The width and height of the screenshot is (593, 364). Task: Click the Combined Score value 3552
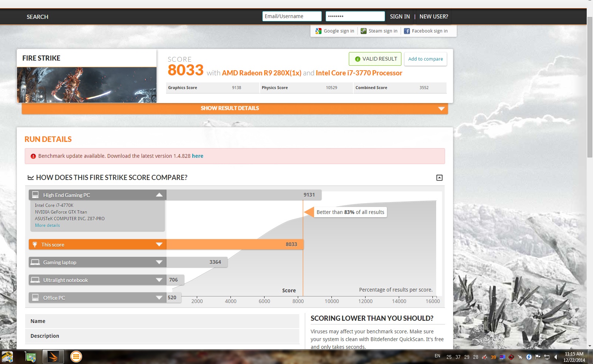pos(424,88)
